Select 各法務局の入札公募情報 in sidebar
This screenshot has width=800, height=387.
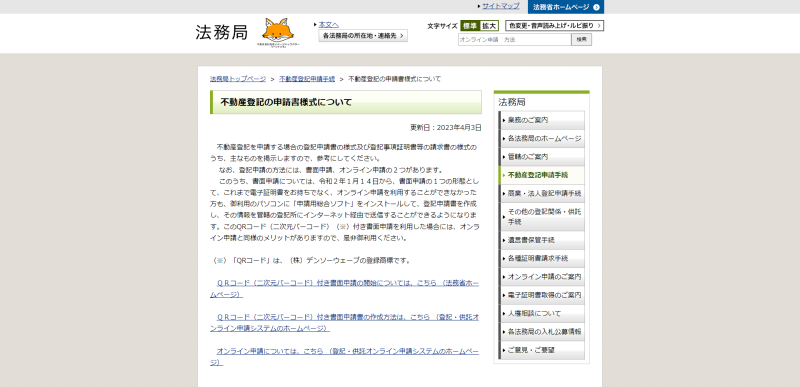coord(542,331)
